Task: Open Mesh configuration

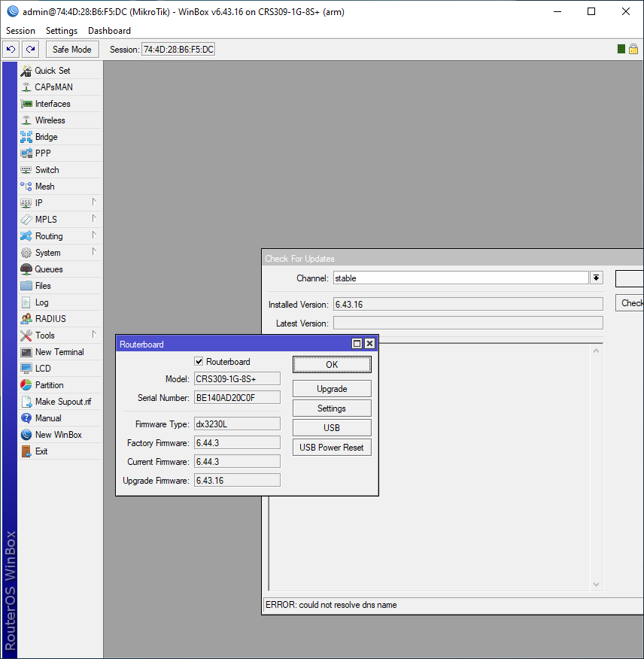Action: [60, 186]
